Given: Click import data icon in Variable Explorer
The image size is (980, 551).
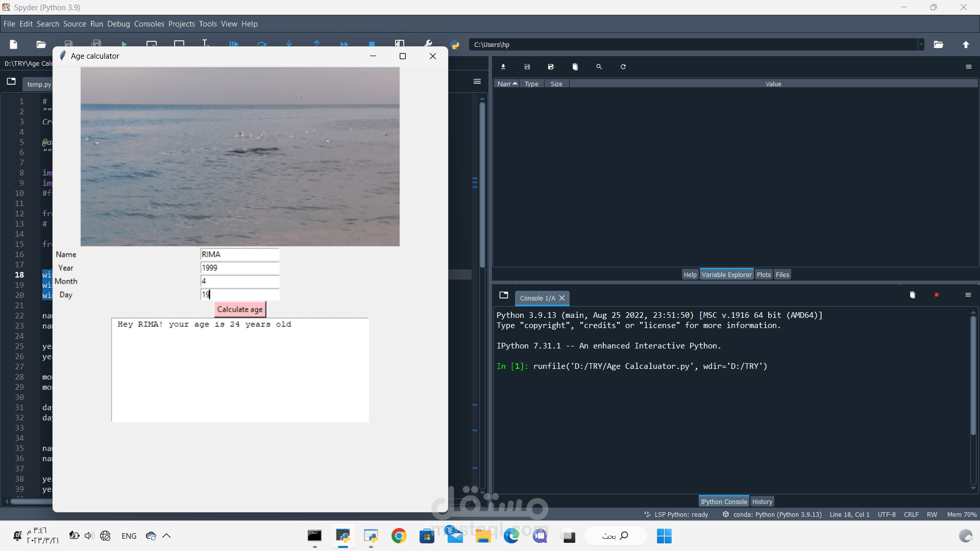Looking at the screenshot, I should 503,67.
